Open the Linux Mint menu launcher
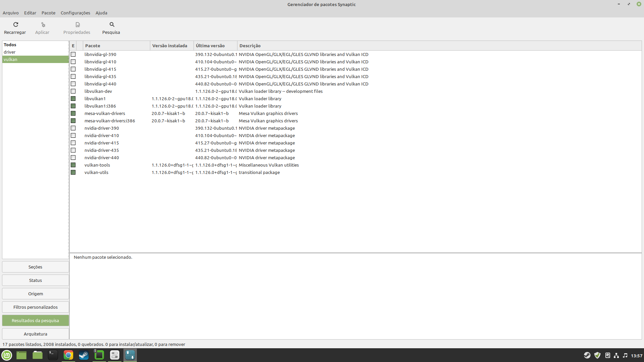 click(7, 355)
